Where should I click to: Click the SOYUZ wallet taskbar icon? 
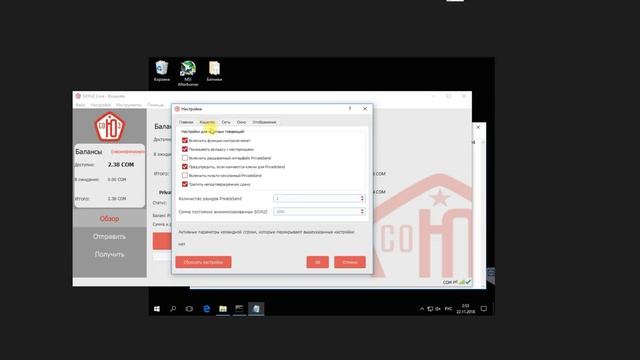pyautogui.click(x=256, y=309)
